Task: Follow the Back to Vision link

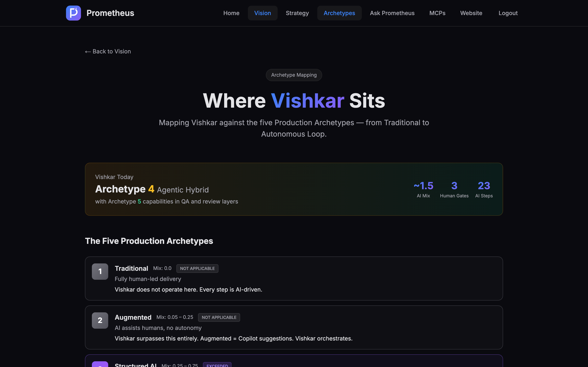Action: (108, 51)
